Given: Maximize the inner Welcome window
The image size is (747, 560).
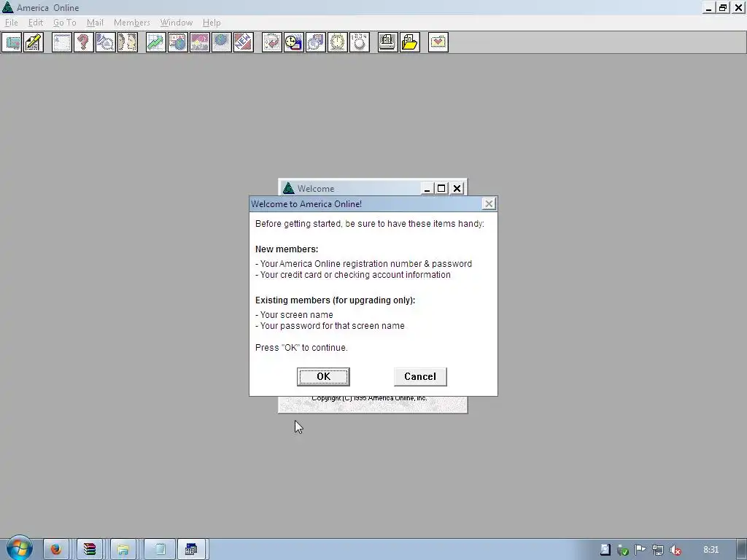Looking at the screenshot, I should tap(441, 189).
